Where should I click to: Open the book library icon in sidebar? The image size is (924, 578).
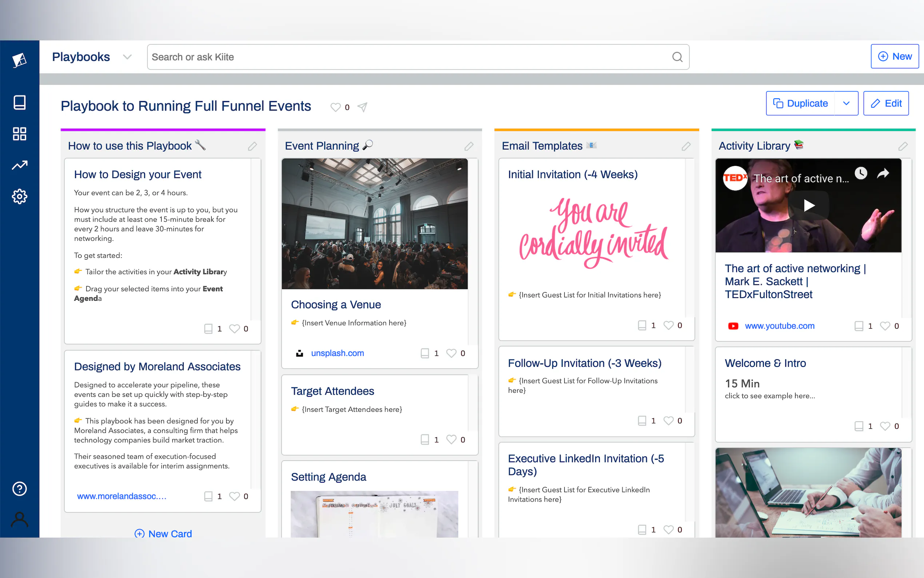coord(20,102)
